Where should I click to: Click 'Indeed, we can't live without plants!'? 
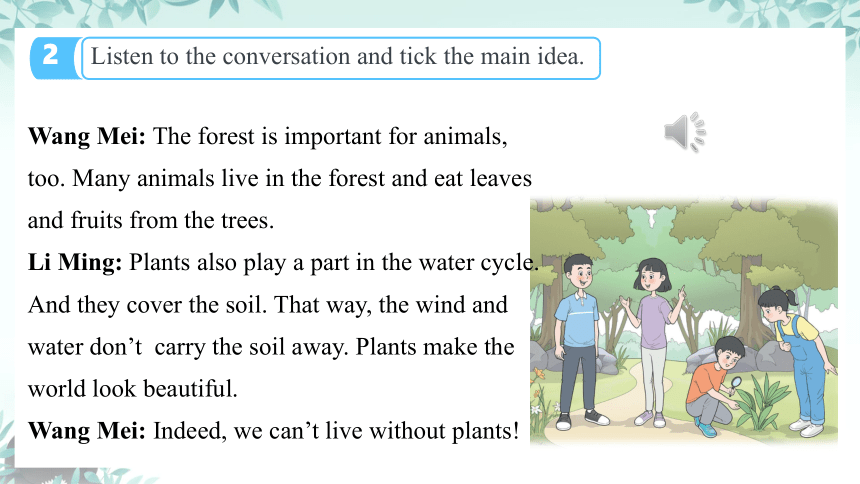336,431
